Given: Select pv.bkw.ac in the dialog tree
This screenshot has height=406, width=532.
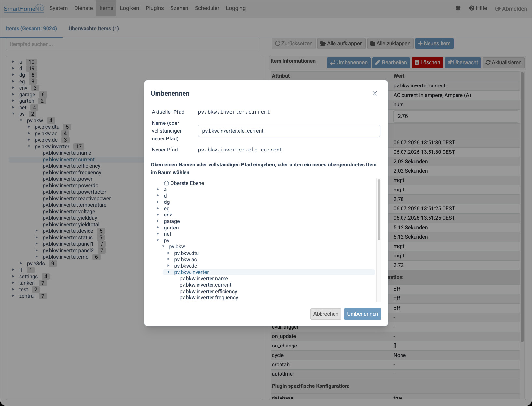Looking at the screenshot, I should (185, 259).
